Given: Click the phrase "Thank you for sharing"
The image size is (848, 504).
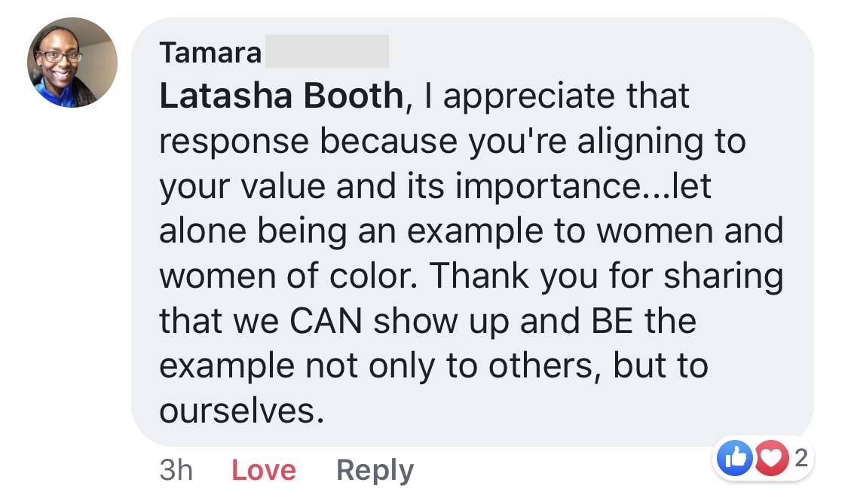Looking at the screenshot, I should [607, 276].
